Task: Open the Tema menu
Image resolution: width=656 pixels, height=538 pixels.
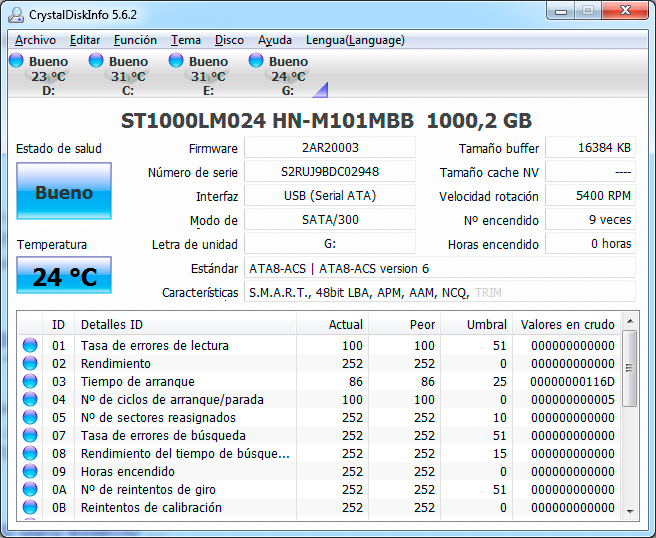Action: (186, 40)
